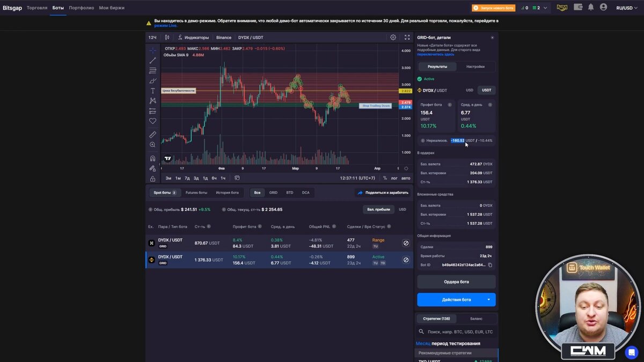Screen dimensions: 644x362
Task: Filter bots by BTD type
Action: click(290, 193)
